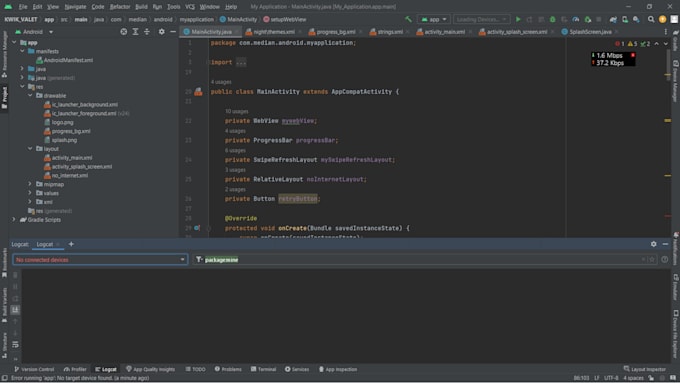Open the Profiler tool window
The height and width of the screenshot is (383, 680).
click(x=75, y=369)
